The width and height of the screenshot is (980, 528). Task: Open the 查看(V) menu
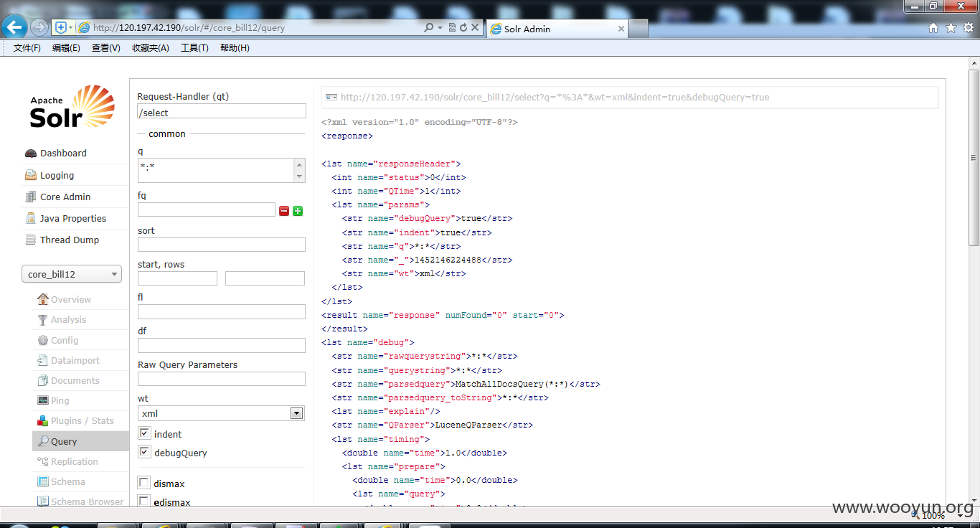coord(106,48)
